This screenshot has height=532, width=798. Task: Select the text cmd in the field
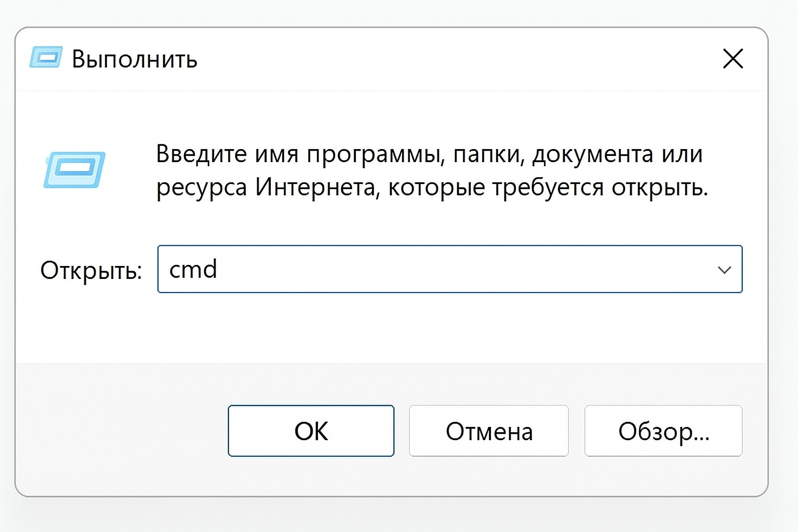pos(192,269)
